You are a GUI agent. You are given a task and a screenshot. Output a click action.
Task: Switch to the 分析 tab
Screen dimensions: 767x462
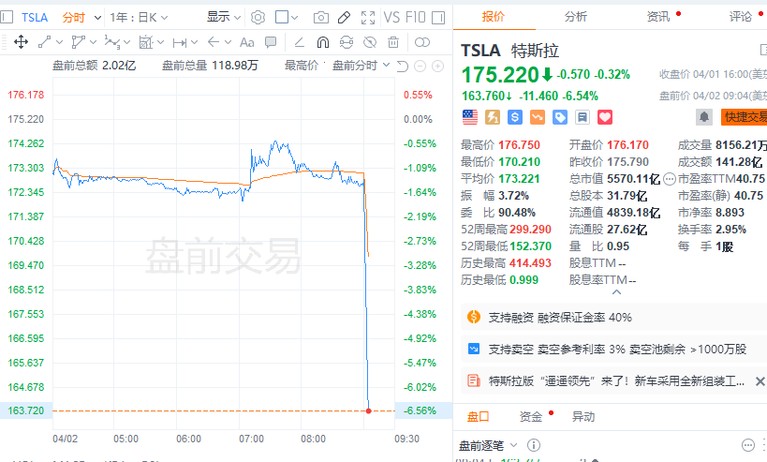pos(576,17)
